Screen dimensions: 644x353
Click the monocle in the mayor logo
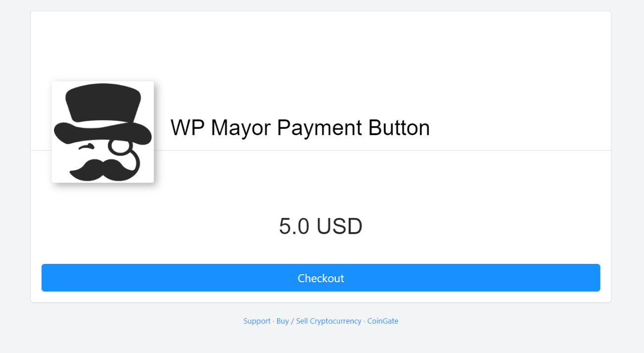[x=117, y=146]
